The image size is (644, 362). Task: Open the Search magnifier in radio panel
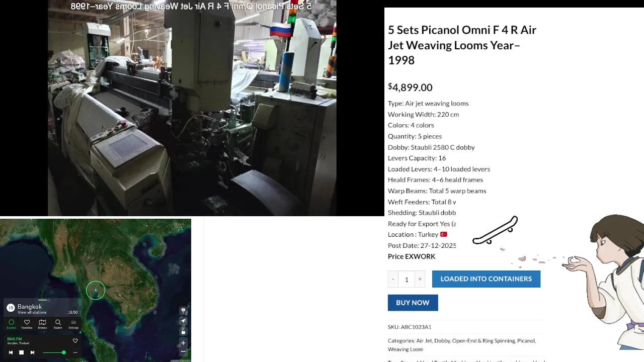tap(58, 324)
